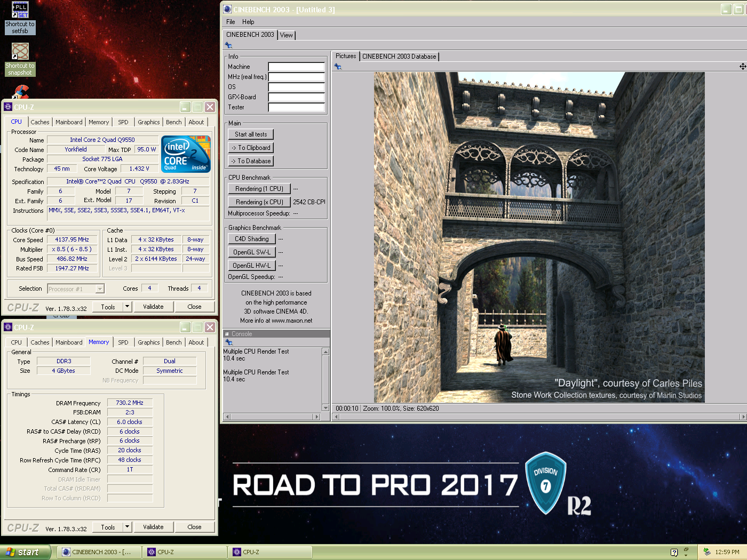
Task: Open Caches tab in upper CPU-Z
Action: pyautogui.click(x=40, y=122)
